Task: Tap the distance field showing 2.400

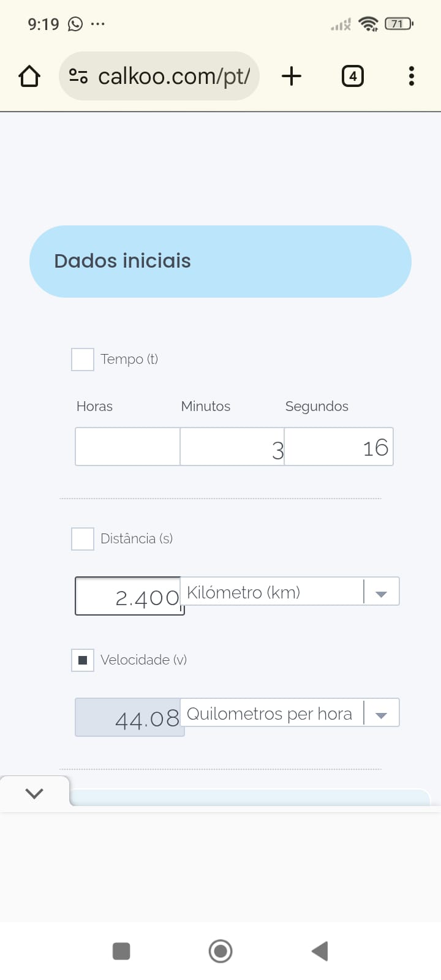Action: coord(129,596)
